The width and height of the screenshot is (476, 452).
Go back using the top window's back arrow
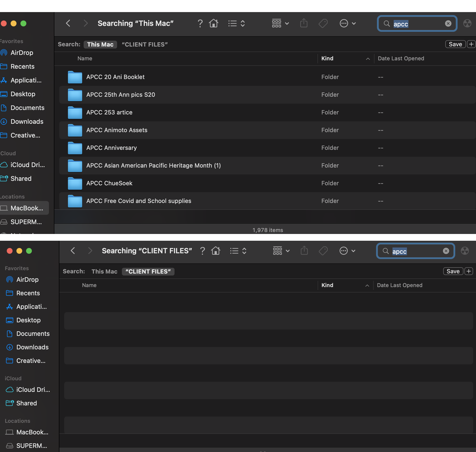pyautogui.click(x=68, y=23)
